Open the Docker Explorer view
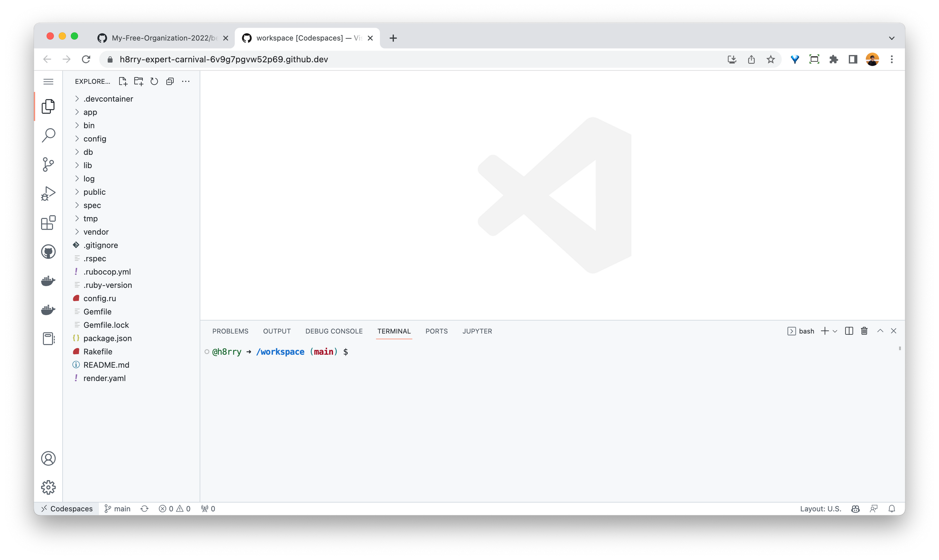This screenshot has width=939, height=560. pyautogui.click(x=49, y=281)
